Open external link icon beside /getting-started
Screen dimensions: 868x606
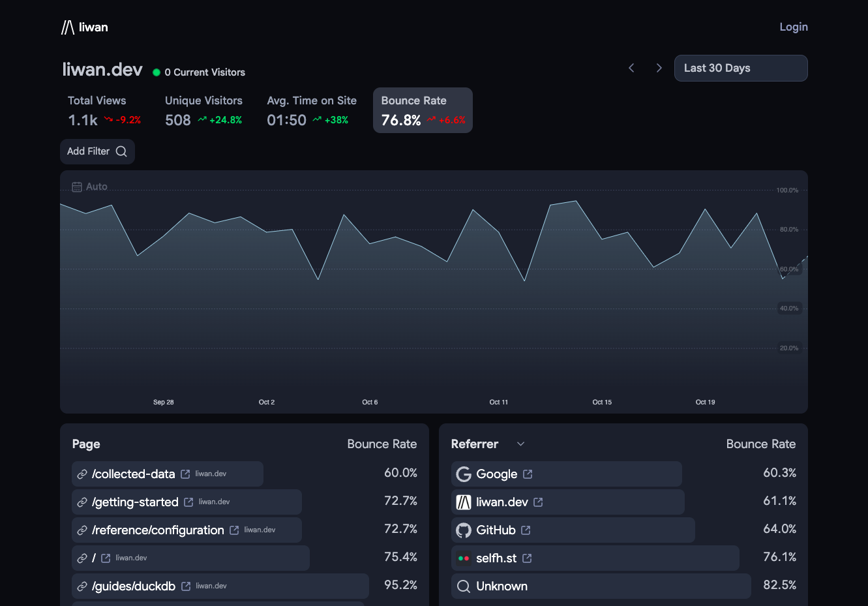[188, 502]
